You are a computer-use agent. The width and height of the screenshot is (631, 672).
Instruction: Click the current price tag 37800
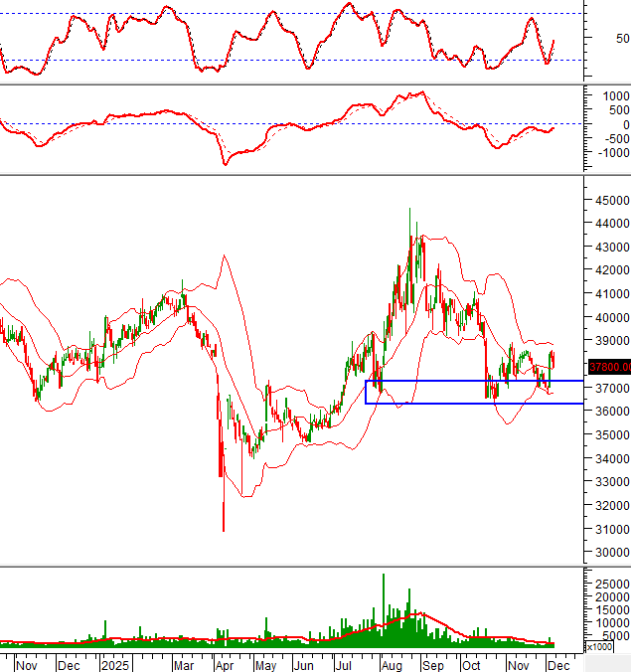pyautogui.click(x=607, y=366)
